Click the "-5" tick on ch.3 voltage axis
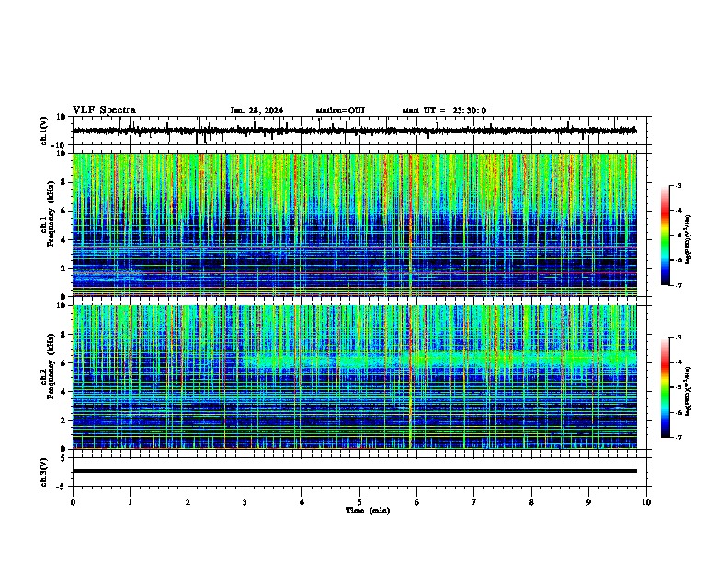728x563 pixels. (62, 487)
